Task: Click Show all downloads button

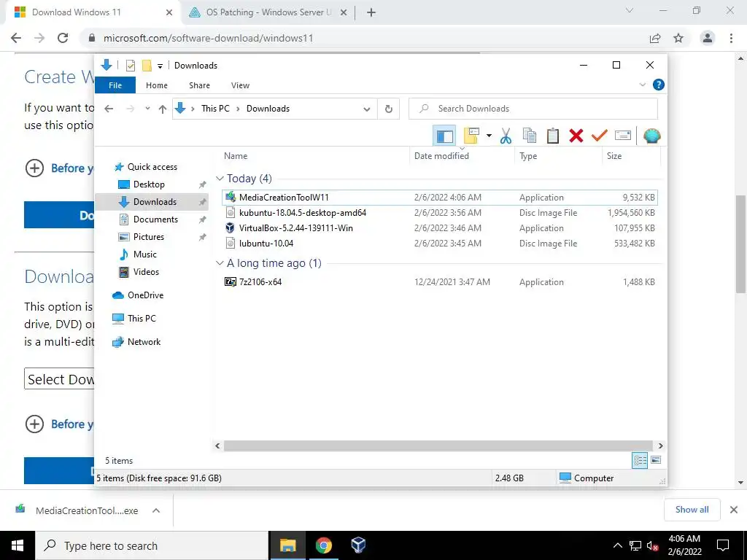Action: [x=692, y=510]
